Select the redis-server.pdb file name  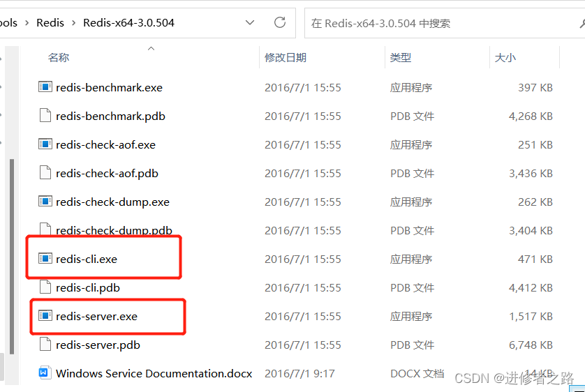click(x=98, y=345)
